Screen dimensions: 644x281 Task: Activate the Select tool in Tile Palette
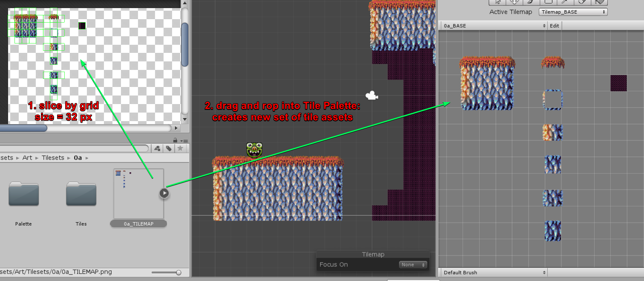point(497,2)
